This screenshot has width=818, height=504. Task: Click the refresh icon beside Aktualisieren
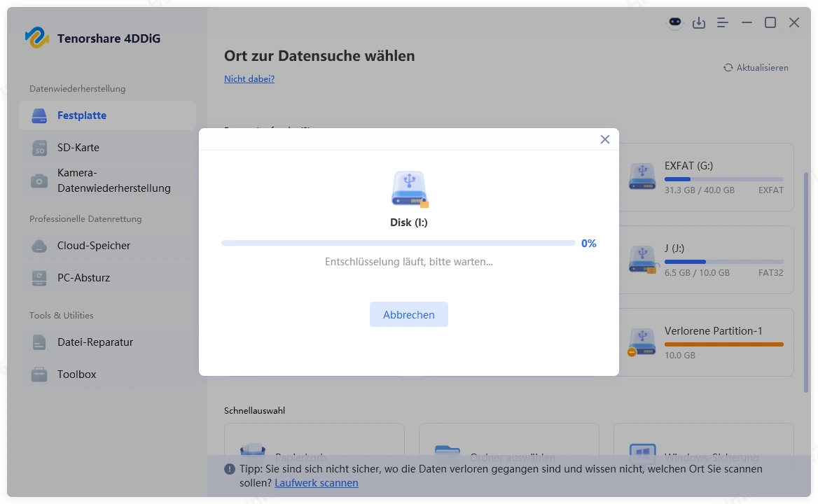[728, 68]
